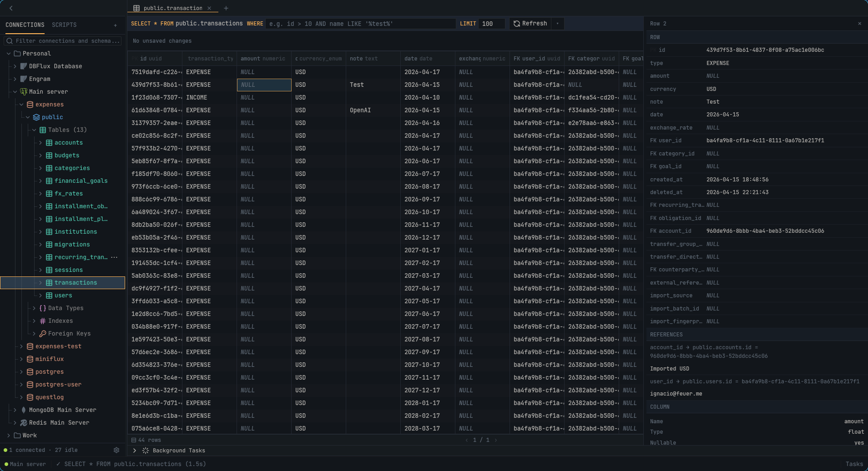Click the Indexes hash icon
The image size is (868, 471).
(43, 321)
